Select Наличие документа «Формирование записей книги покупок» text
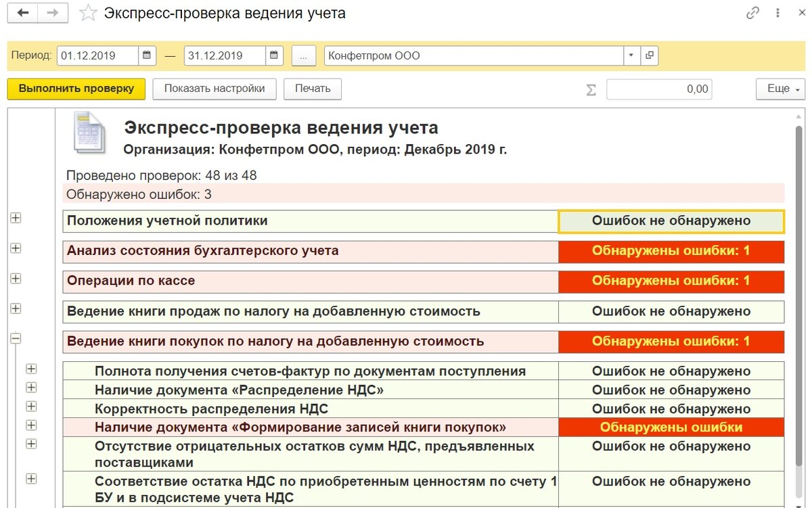Image resolution: width=812 pixels, height=508 pixels. click(300, 428)
